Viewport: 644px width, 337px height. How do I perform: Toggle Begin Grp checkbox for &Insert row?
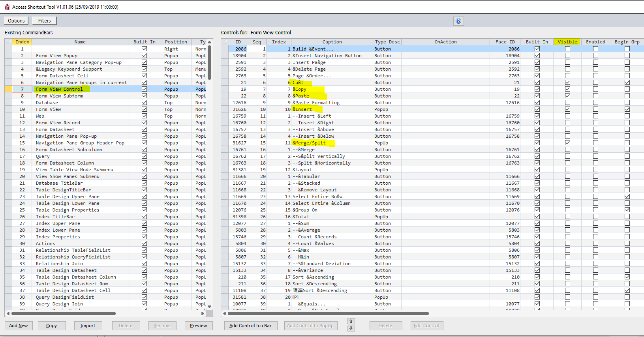(627, 109)
